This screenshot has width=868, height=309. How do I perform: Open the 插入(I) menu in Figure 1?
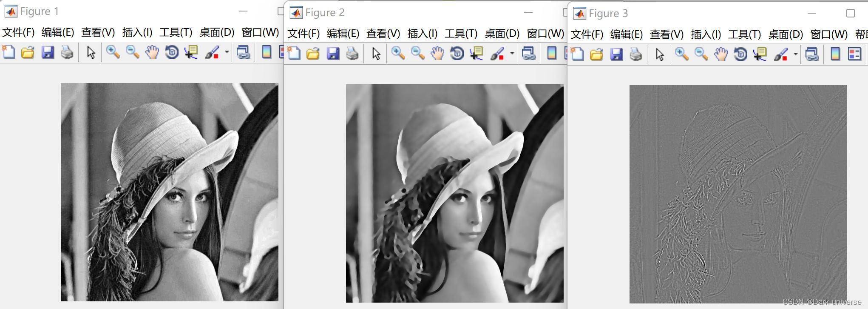click(137, 32)
